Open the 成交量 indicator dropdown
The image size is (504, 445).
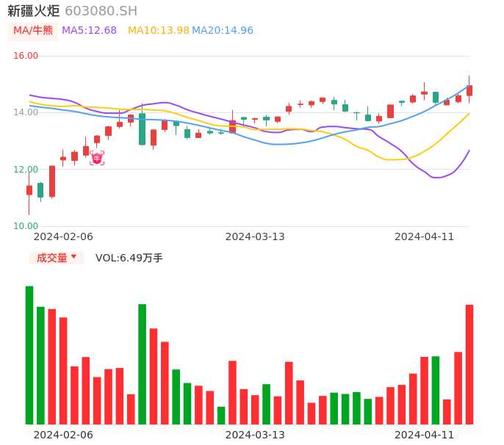(57, 258)
